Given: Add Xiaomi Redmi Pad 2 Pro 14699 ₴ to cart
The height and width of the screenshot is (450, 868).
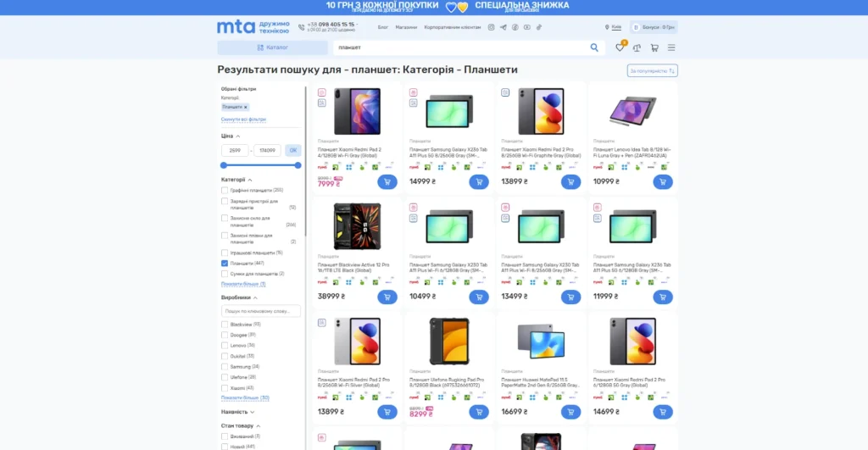Looking at the screenshot, I should click(663, 412).
